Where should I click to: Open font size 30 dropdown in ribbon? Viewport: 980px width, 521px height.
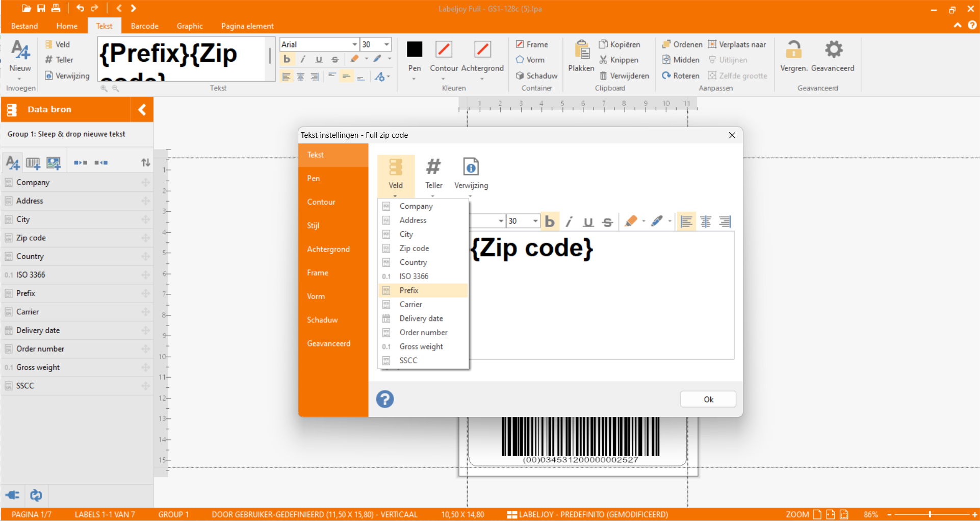pos(386,44)
